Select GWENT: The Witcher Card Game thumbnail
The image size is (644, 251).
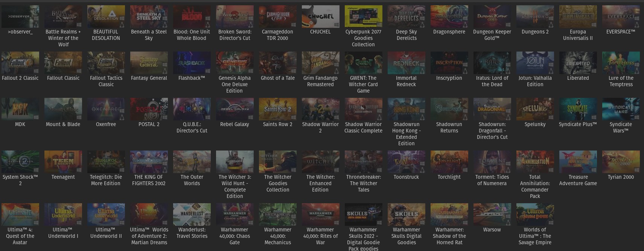[364, 63]
